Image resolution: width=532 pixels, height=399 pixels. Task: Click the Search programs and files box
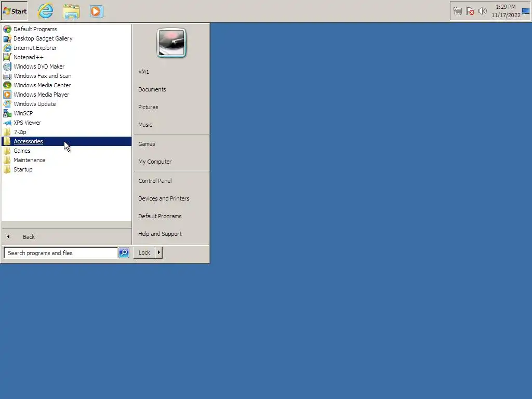tap(61, 253)
